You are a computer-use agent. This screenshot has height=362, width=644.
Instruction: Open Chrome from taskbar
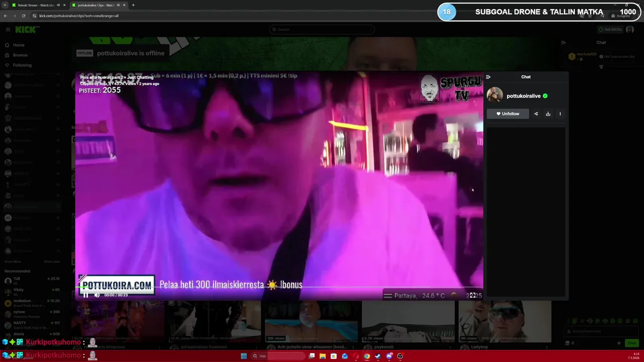(x=367, y=356)
